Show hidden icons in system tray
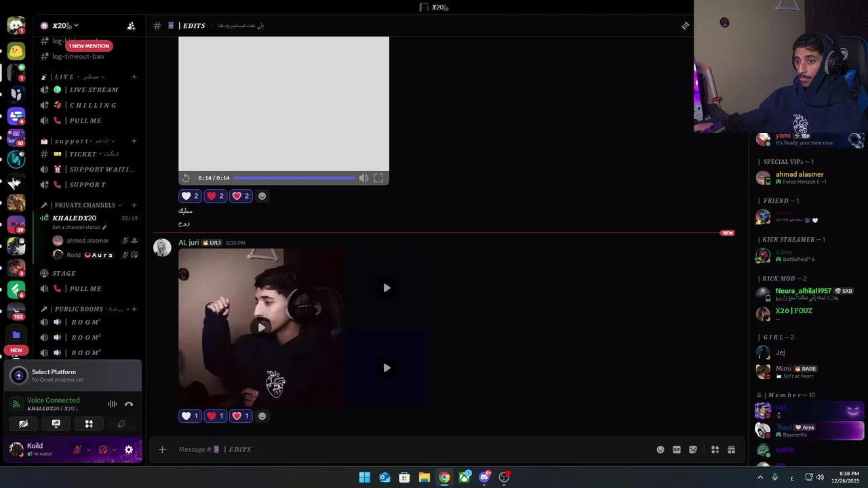Viewport: 868px width, 488px height. [x=760, y=477]
